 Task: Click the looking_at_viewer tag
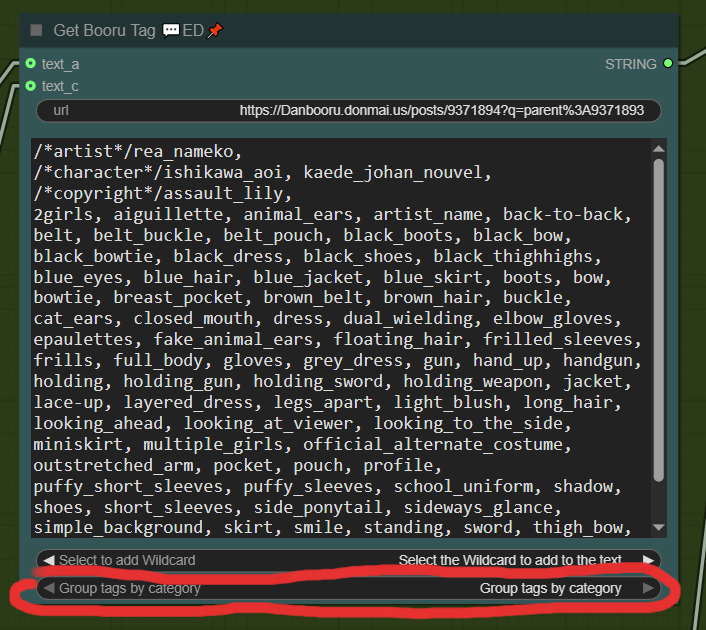click(268, 424)
